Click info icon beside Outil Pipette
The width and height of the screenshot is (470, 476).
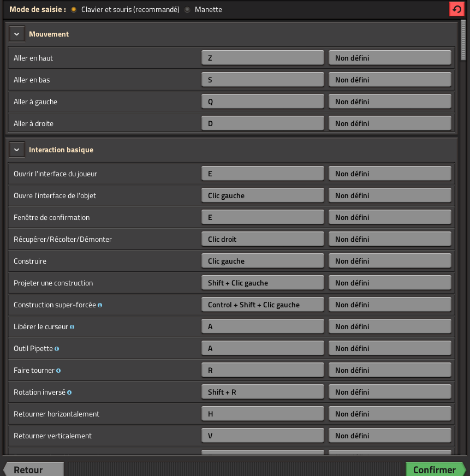click(57, 349)
